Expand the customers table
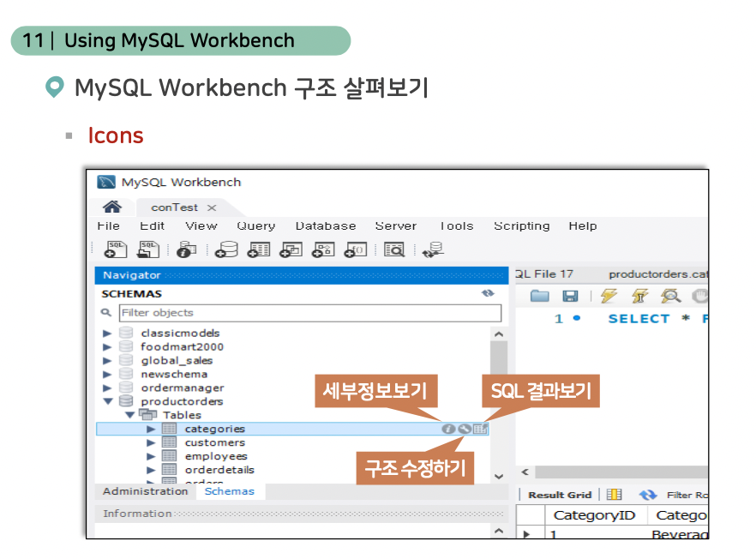The height and width of the screenshot is (559, 756). 151,442
